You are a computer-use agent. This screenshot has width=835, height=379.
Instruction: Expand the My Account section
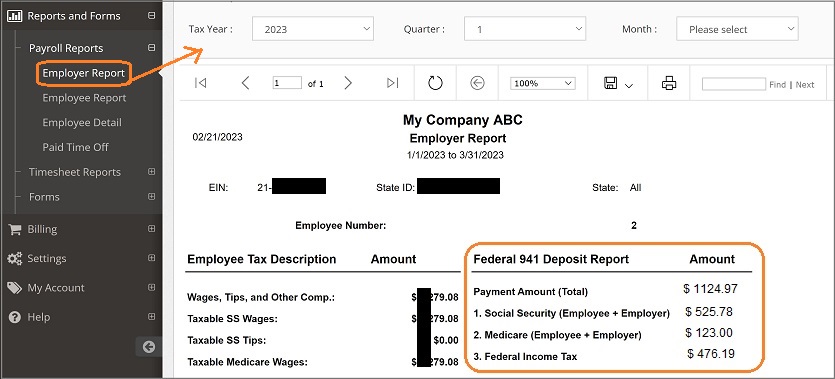[x=152, y=287]
